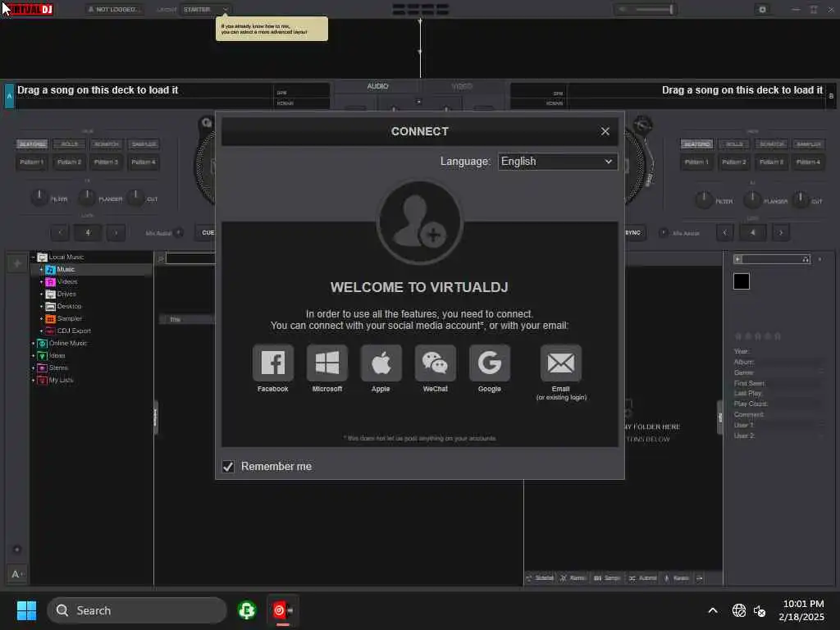Trigger Pattern 4 pad on right deck
This screenshot has width=840, height=630.
pos(808,162)
